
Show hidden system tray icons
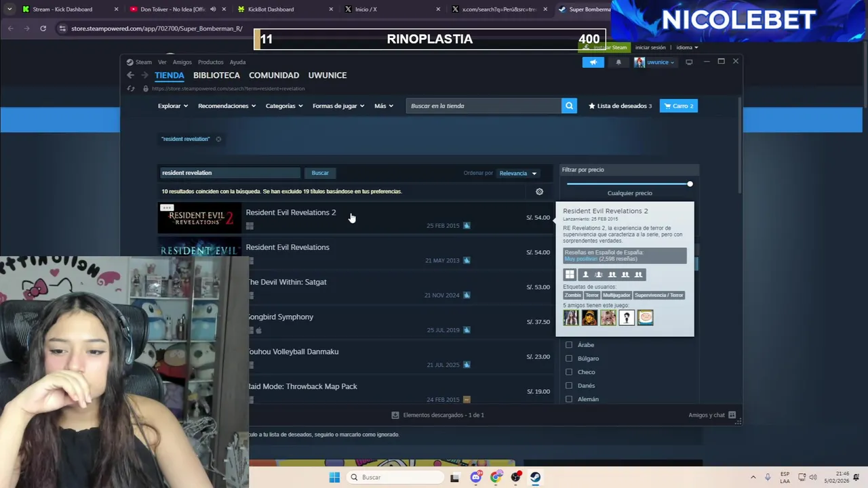tap(753, 477)
